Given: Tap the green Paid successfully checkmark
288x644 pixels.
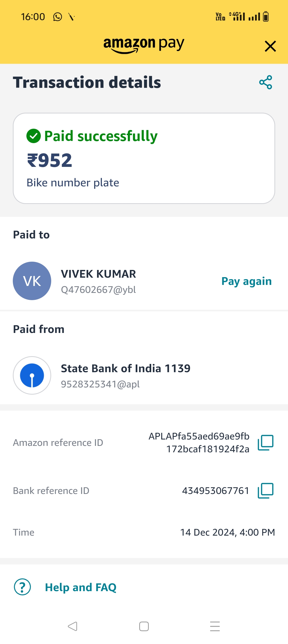Looking at the screenshot, I should click(x=34, y=136).
